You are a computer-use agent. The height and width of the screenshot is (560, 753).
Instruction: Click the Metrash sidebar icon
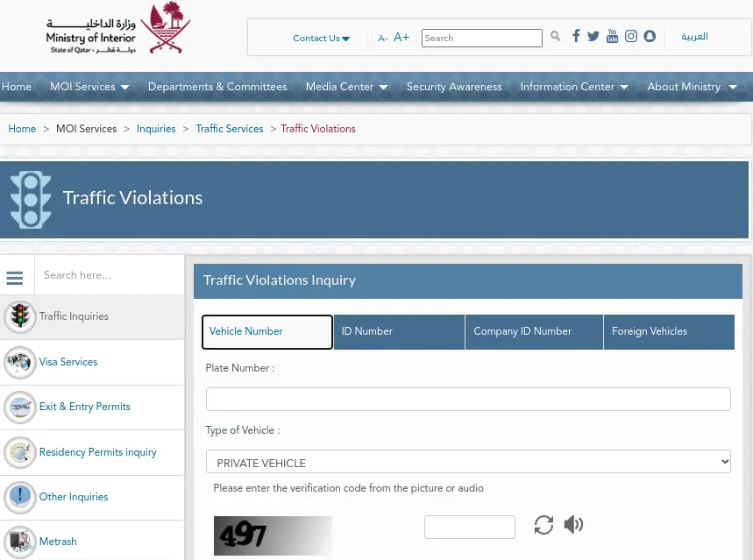pos(19,542)
